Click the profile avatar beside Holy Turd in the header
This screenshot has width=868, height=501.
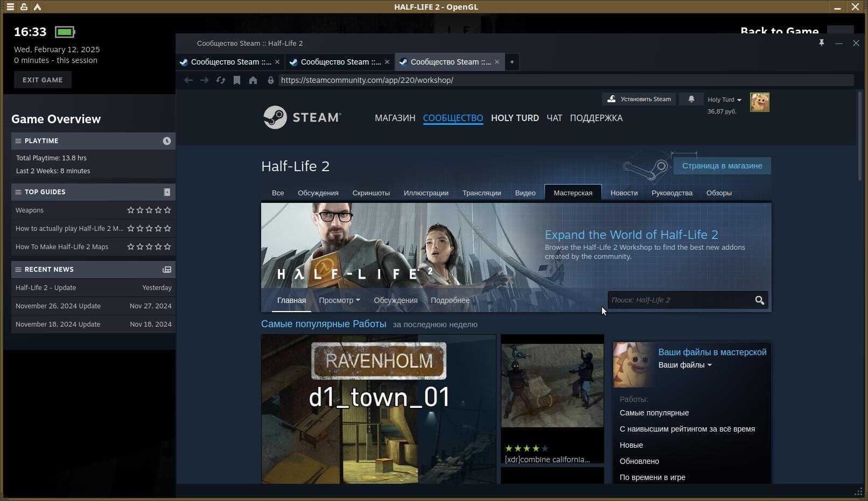[760, 102]
